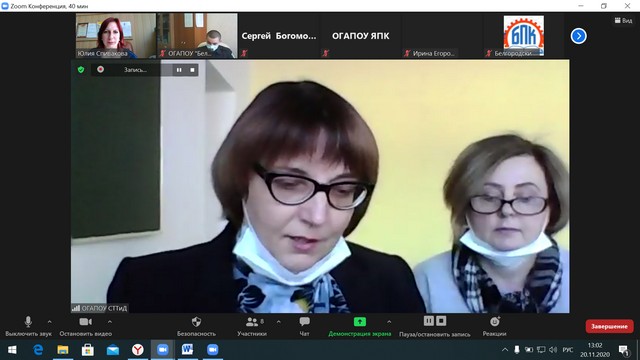This screenshot has width=640, height=360.
Task: Expand audio options arrow beside microphone
Action: tap(49, 322)
